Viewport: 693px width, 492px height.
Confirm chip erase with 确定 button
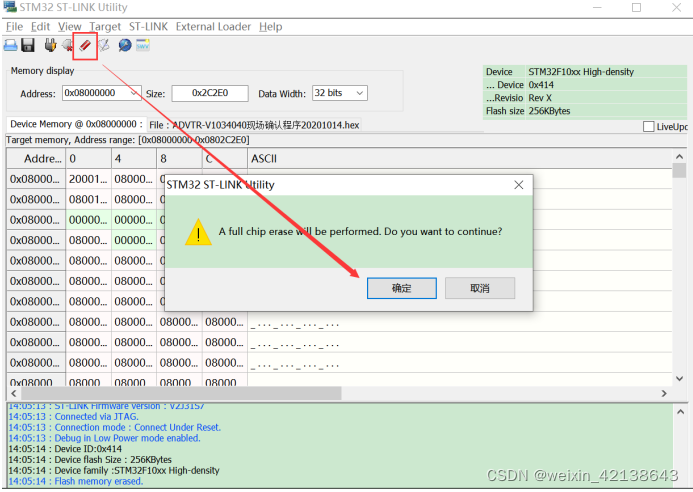click(x=401, y=288)
